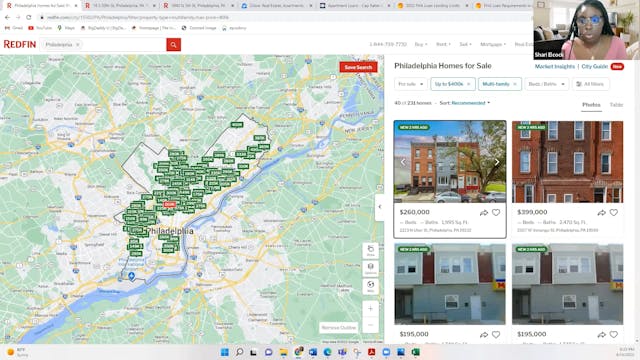Open the Market Insights link
The image size is (640, 360).
555,67
